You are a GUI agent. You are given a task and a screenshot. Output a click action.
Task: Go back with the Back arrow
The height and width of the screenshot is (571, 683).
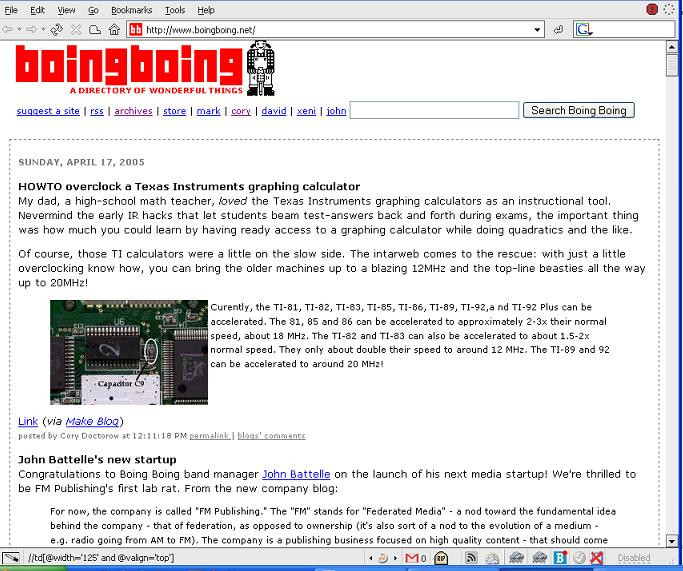[x=7, y=30]
